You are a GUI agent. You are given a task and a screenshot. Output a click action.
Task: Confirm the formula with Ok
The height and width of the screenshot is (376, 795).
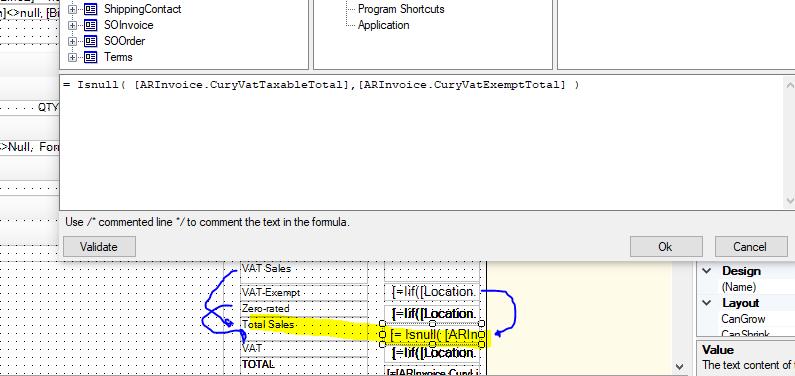coord(665,247)
